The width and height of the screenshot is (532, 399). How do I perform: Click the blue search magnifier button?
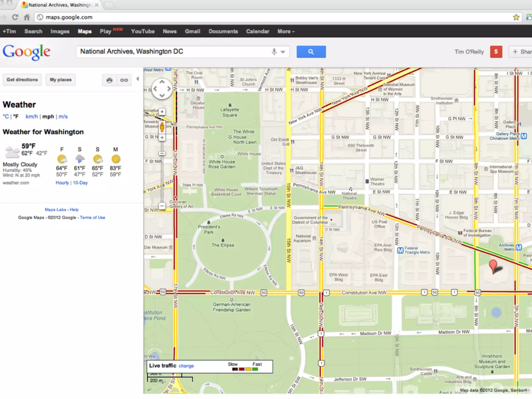point(311,52)
